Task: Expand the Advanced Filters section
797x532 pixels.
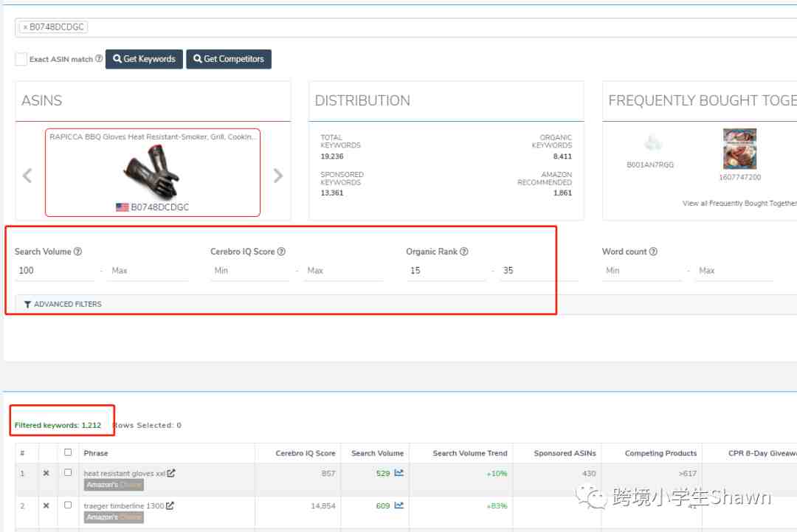Action: click(x=63, y=304)
